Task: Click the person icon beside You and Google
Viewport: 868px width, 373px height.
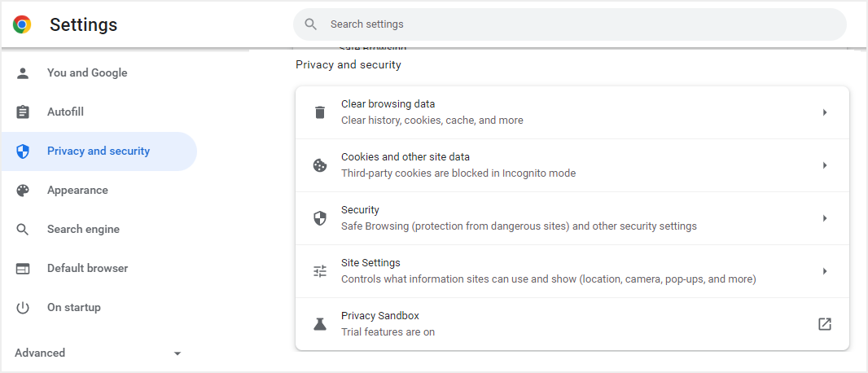Action: click(x=23, y=73)
